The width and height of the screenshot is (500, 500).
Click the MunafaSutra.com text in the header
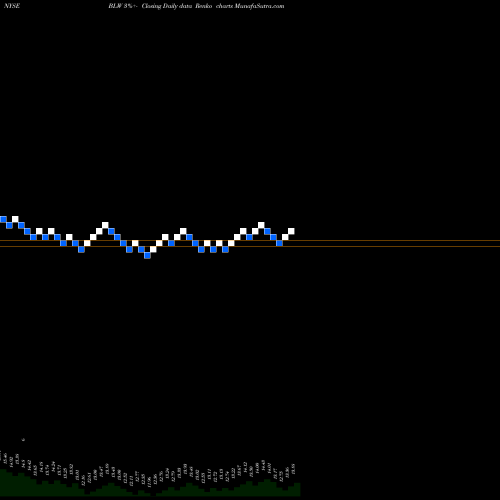[x=260, y=6]
